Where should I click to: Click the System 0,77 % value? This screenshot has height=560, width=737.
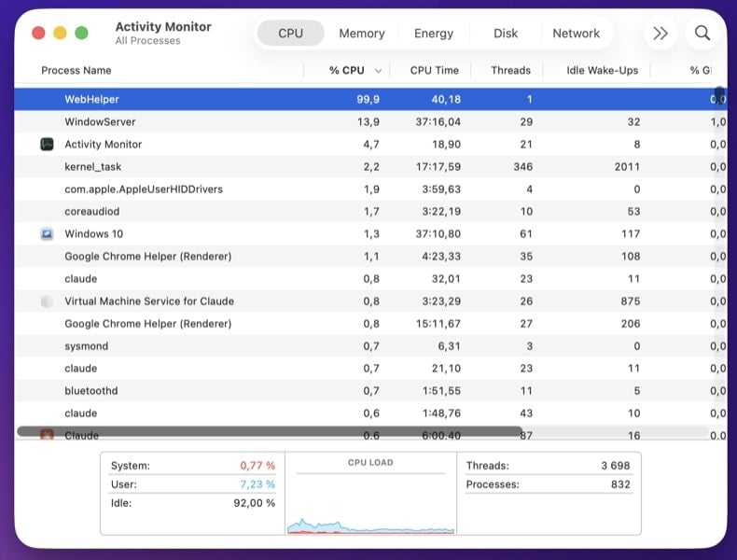point(257,466)
